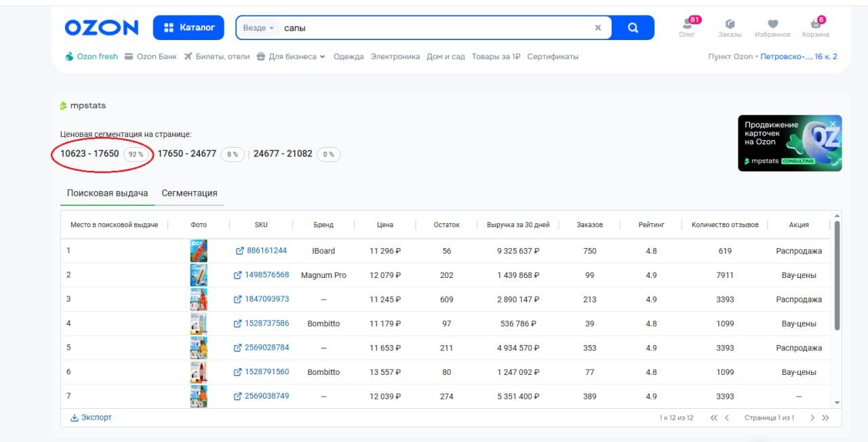Expand the Для бизнеса dropdown
Viewport: 868px width, 442px height.
[291, 57]
